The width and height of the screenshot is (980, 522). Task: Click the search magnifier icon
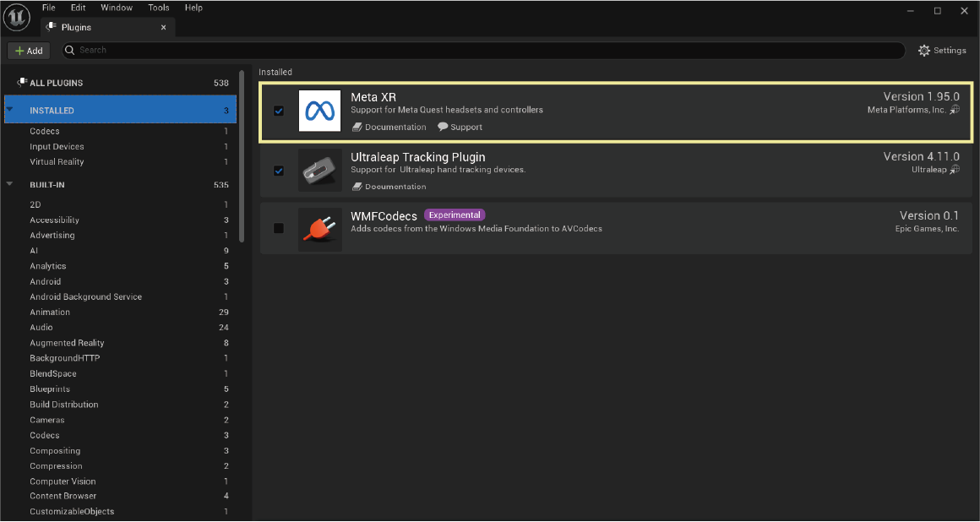[70, 50]
